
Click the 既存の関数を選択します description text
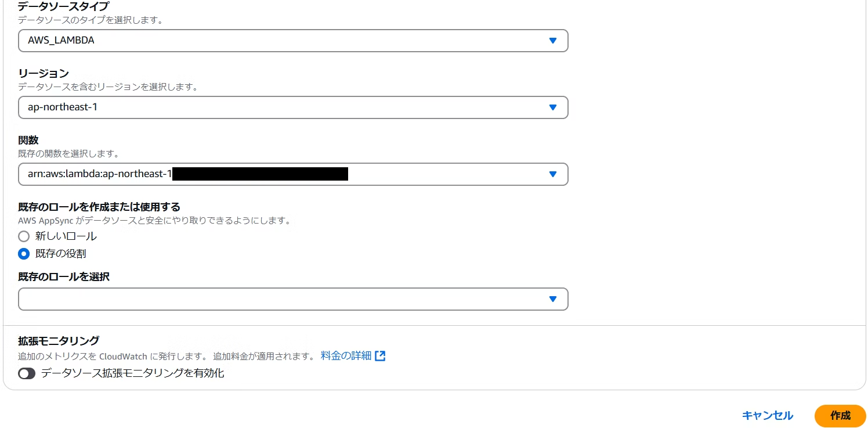point(68,154)
